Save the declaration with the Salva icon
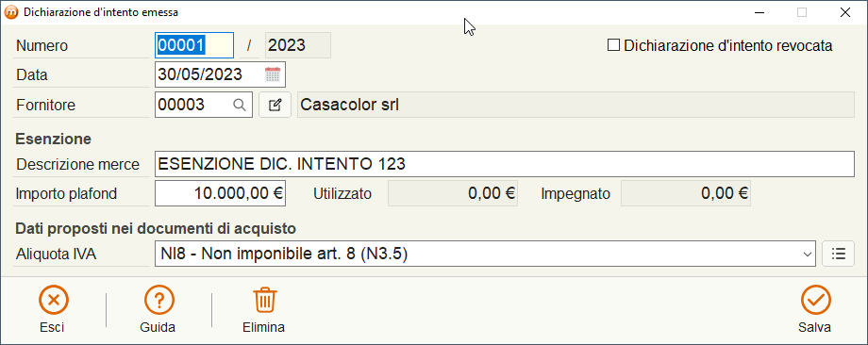The width and height of the screenshot is (868, 345). coord(816,300)
